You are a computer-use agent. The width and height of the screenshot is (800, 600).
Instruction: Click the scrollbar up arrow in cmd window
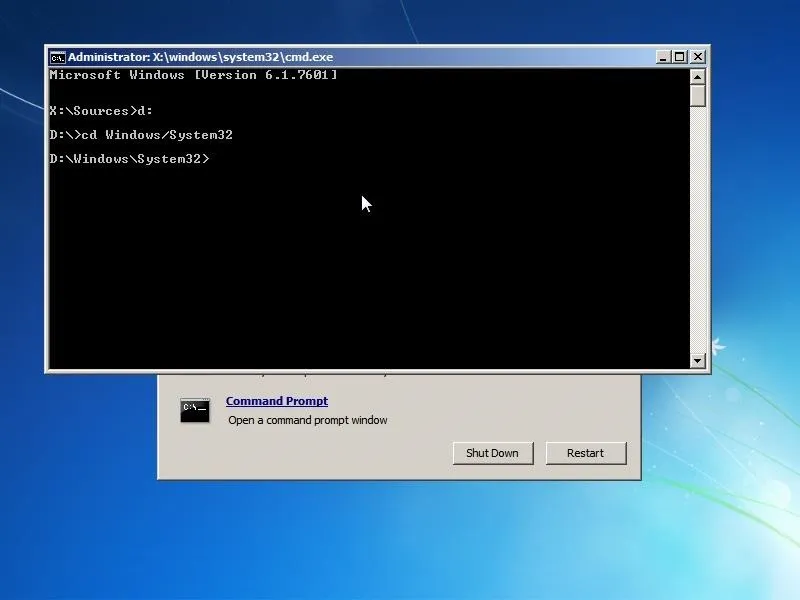click(697, 77)
